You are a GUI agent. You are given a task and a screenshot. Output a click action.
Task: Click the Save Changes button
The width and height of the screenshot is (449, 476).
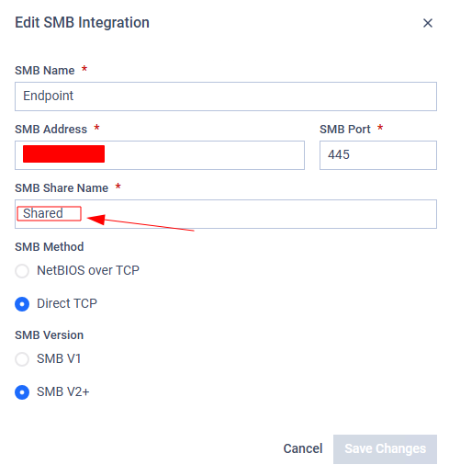[385, 449]
